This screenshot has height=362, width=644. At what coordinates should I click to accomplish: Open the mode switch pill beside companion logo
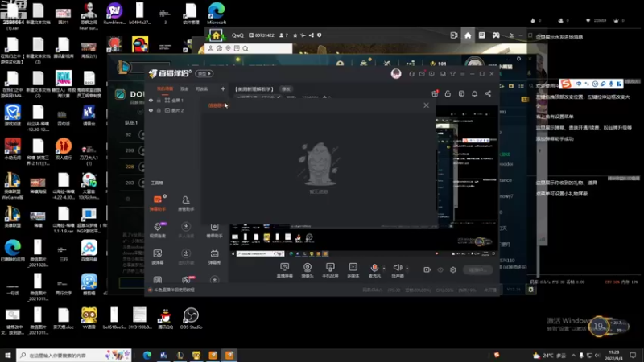coord(204,73)
